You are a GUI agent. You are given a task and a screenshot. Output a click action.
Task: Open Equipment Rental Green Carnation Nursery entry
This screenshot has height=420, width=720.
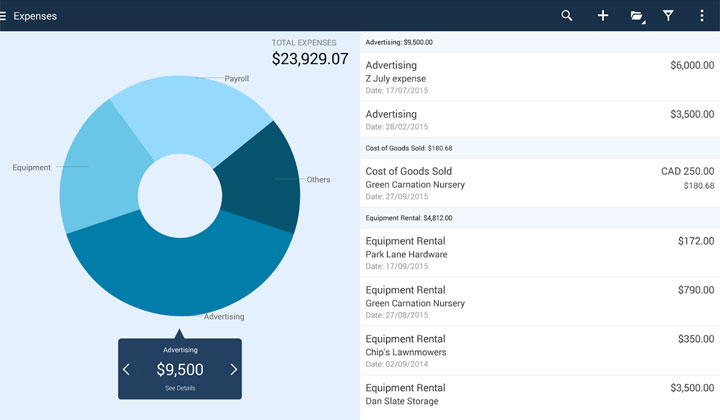[x=540, y=302]
